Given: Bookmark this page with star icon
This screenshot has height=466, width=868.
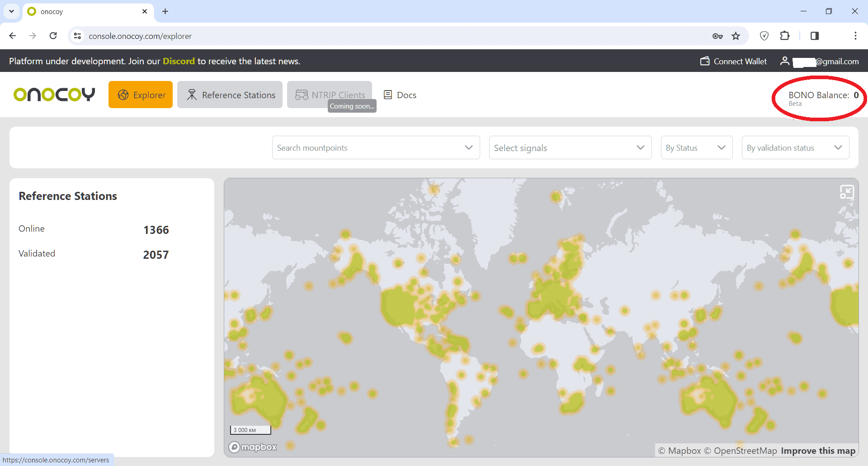Looking at the screenshot, I should (736, 36).
